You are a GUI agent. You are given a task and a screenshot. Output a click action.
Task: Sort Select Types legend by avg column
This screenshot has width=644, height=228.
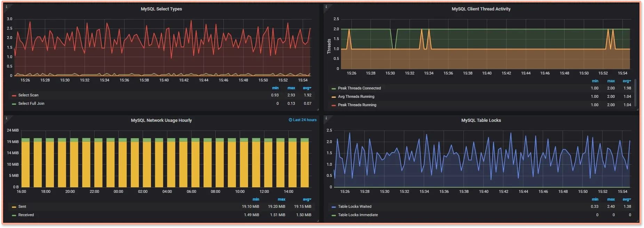(x=307, y=88)
